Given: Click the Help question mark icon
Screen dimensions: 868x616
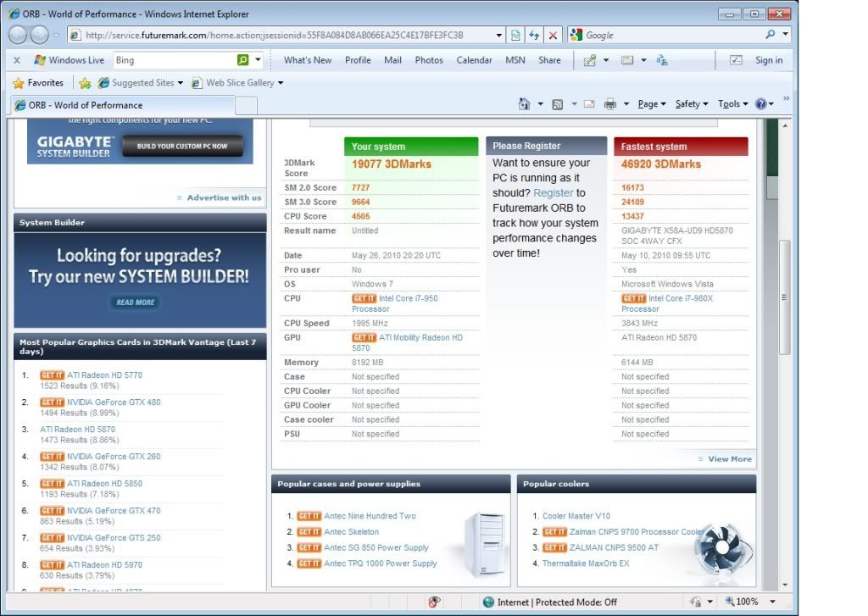Looking at the screenshot, I should click(x=761, y=104).
